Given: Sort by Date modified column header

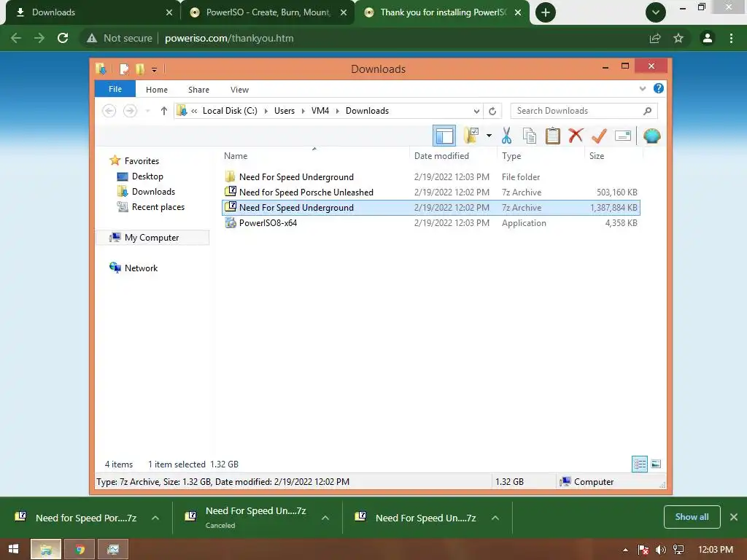Looking at the screenshot, I should pyautogui.click(x=452, y=156).
